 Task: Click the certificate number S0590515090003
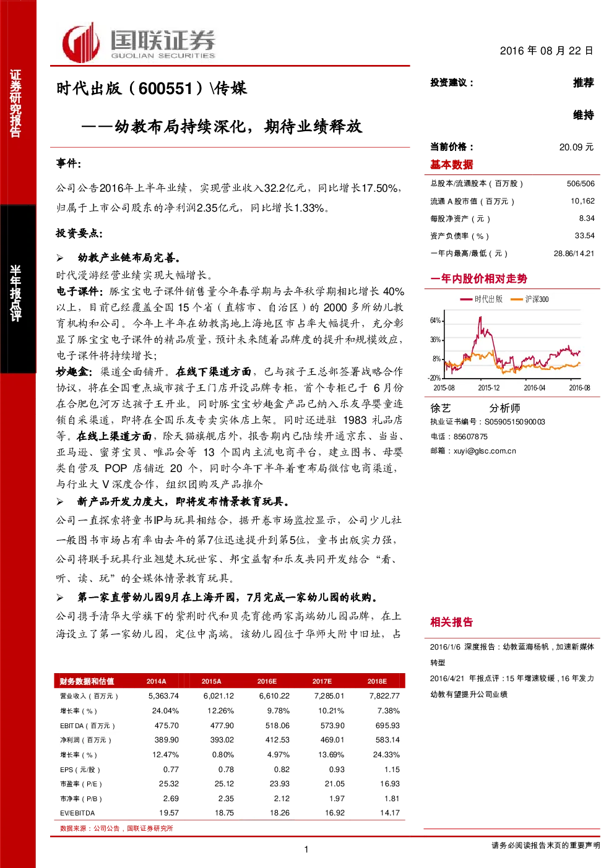[515, 422]
